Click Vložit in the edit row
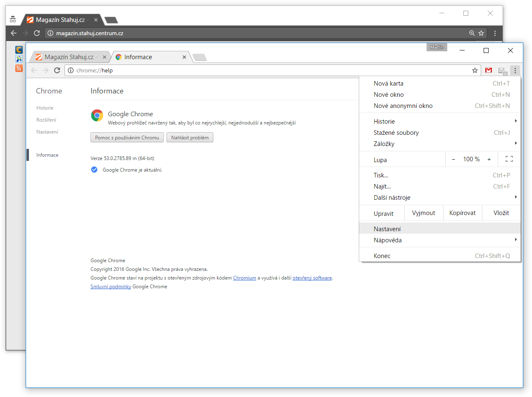532x397 pixels. click(x=501, y=213)
